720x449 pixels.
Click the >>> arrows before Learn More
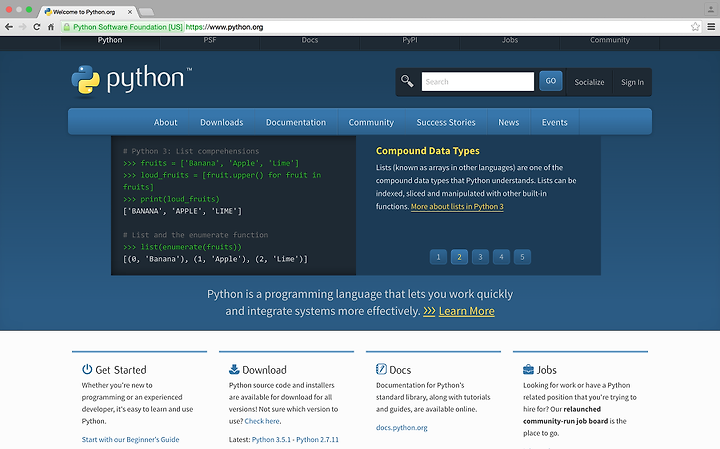pyautogui.click(x=429, y=311)
